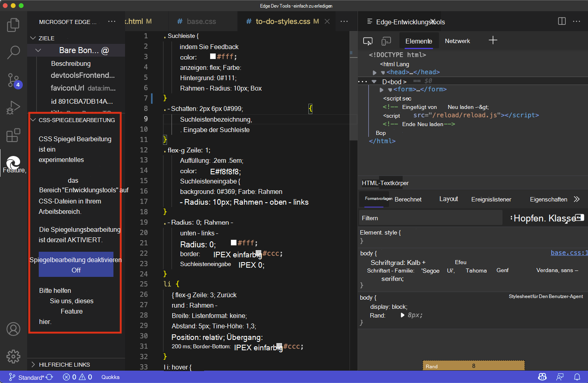588x383 pixels.
Task: Add a new DevTools tool tab with plus
Action: [x=493, y=40]
